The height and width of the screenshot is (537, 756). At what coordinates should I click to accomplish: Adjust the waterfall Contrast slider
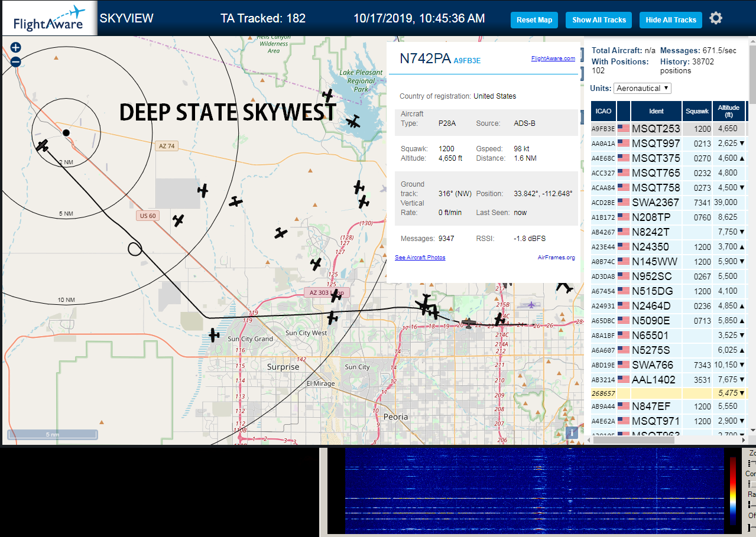pos(752,484)
